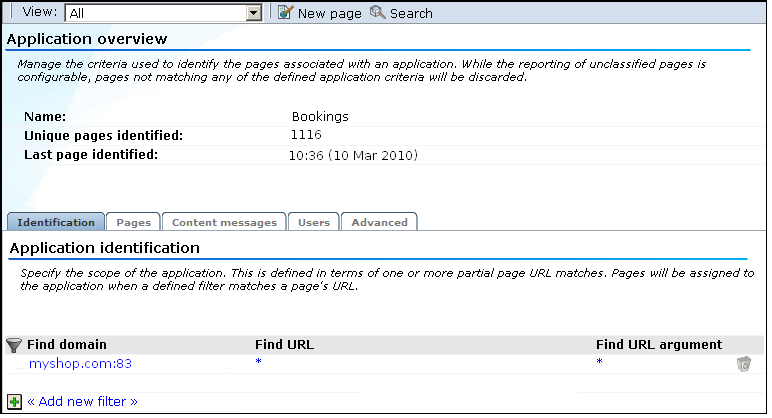
Task: Click the 10:36 (10 Mar 2010) value
Action: pyautogui.click(x=353, y=156)
